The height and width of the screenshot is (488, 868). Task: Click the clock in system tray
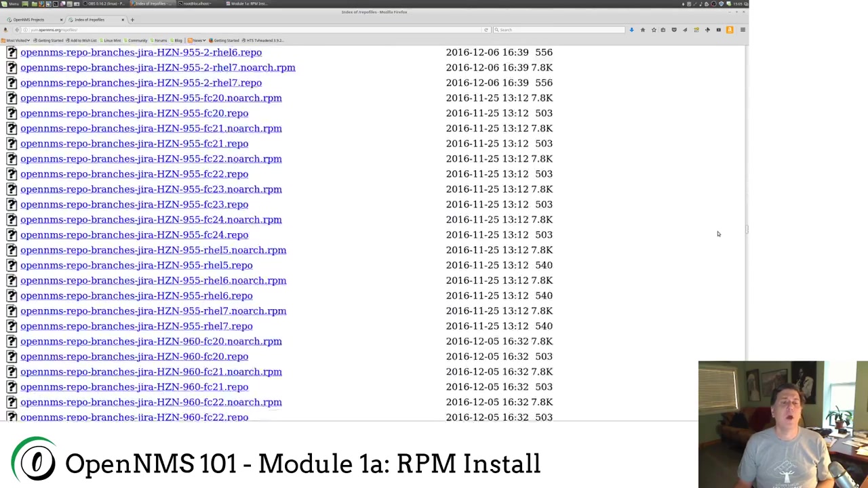click(738, 4)
